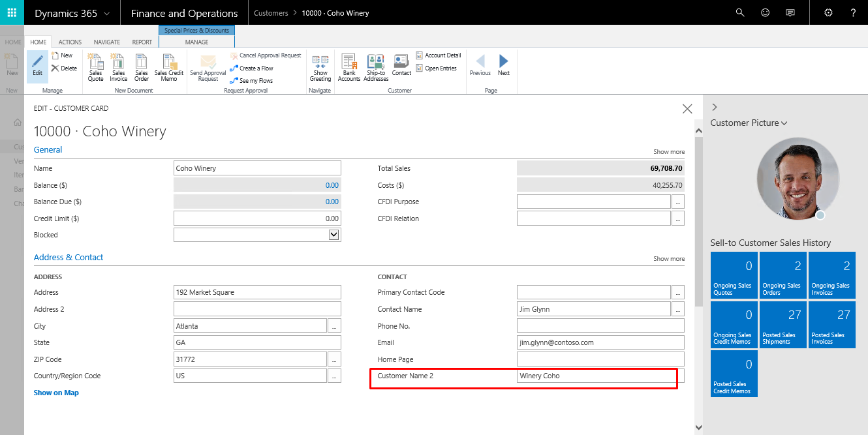Create a Sales Quote document
Image resolution: width=868 pixels, height=435 pixels.
tap(95, 67)
